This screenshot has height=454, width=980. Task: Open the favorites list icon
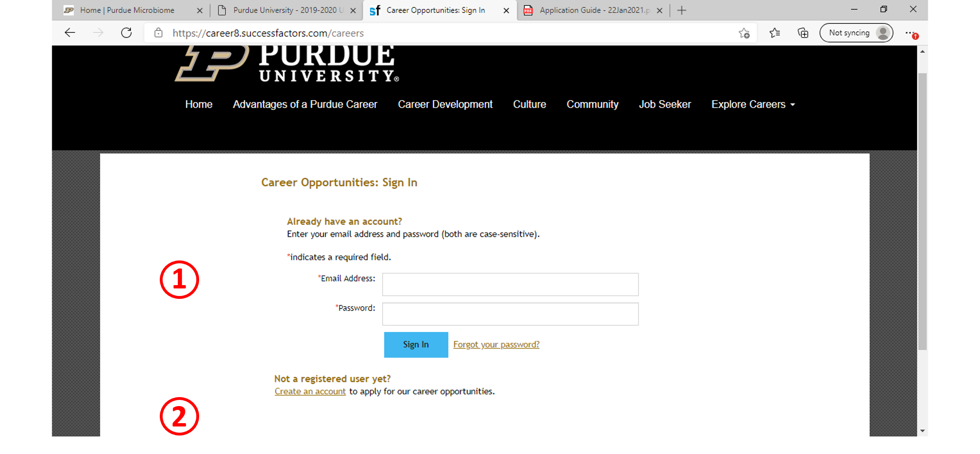(775, 33)
